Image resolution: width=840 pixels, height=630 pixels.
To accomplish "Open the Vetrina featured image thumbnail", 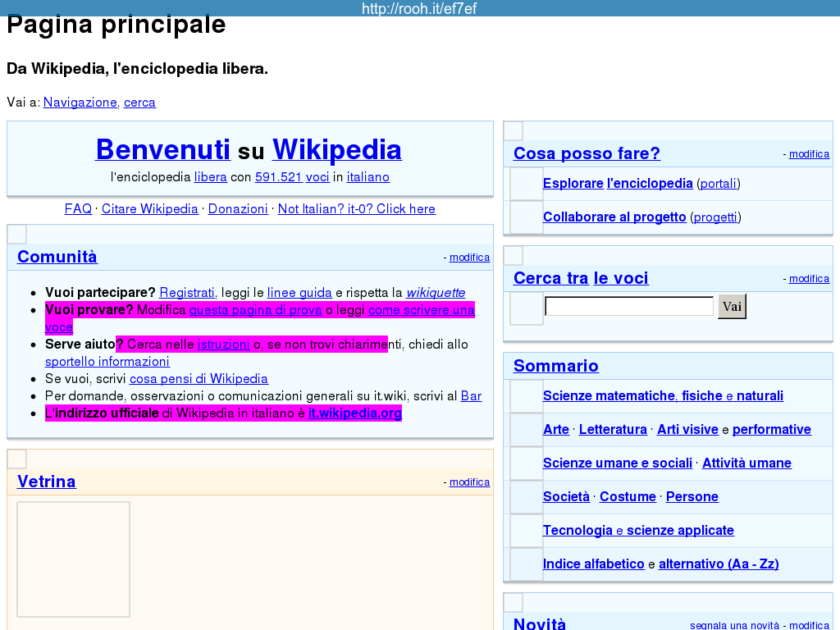I will coord(73,559).
